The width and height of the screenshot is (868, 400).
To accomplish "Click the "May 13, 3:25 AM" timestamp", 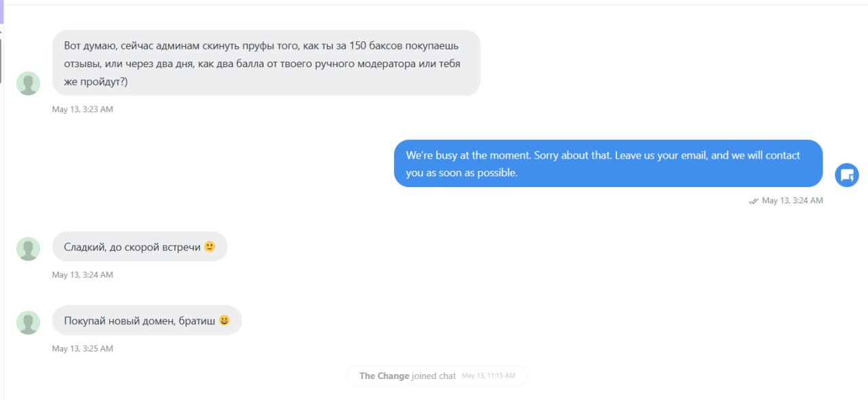I will [83, 348].
